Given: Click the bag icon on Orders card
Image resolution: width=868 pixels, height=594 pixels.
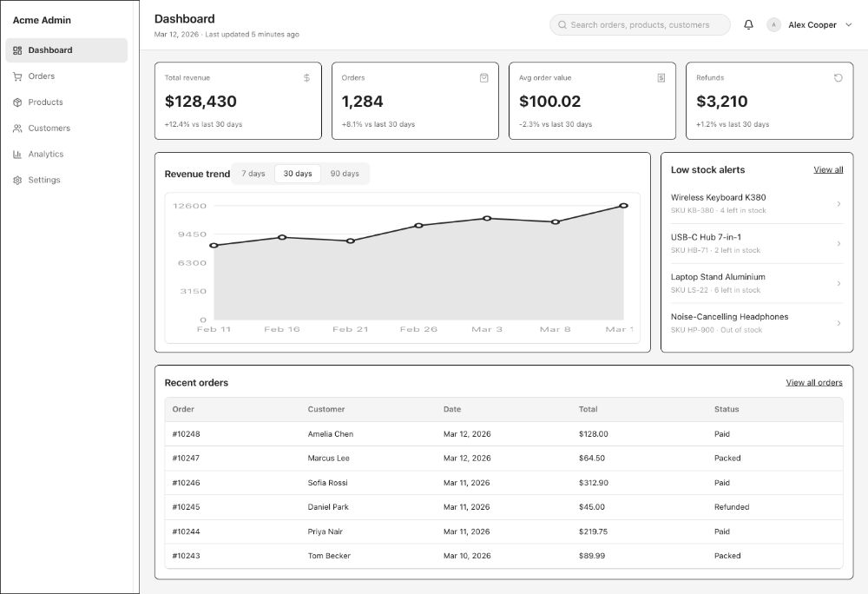Looking at the screenshot, I should pyautogui.click(x=483, y=78).
